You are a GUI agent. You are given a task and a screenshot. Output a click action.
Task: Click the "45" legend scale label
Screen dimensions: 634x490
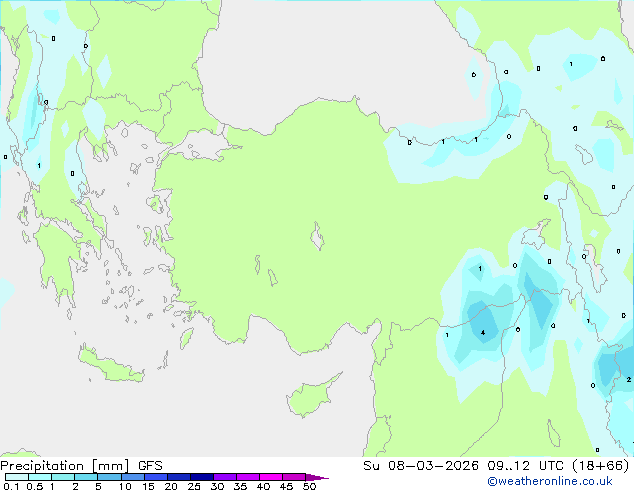286,486
